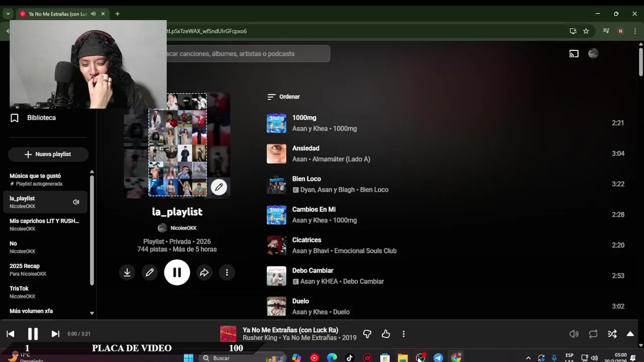Pause the playlist with the large white button
This screenshot has height=362, width=644.
point(177,273)
